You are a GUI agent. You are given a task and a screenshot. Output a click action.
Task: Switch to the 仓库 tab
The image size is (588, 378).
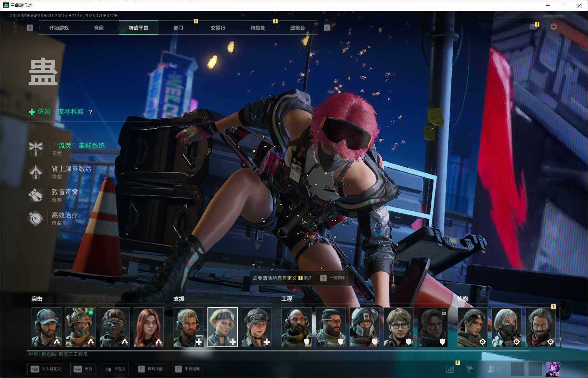[x=99, y=28]
